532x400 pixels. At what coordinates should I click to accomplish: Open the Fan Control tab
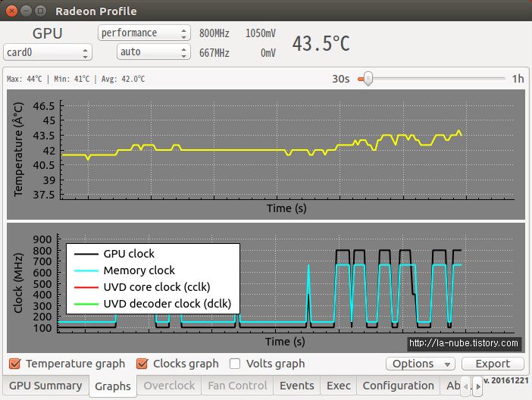(x=237, y=386)
